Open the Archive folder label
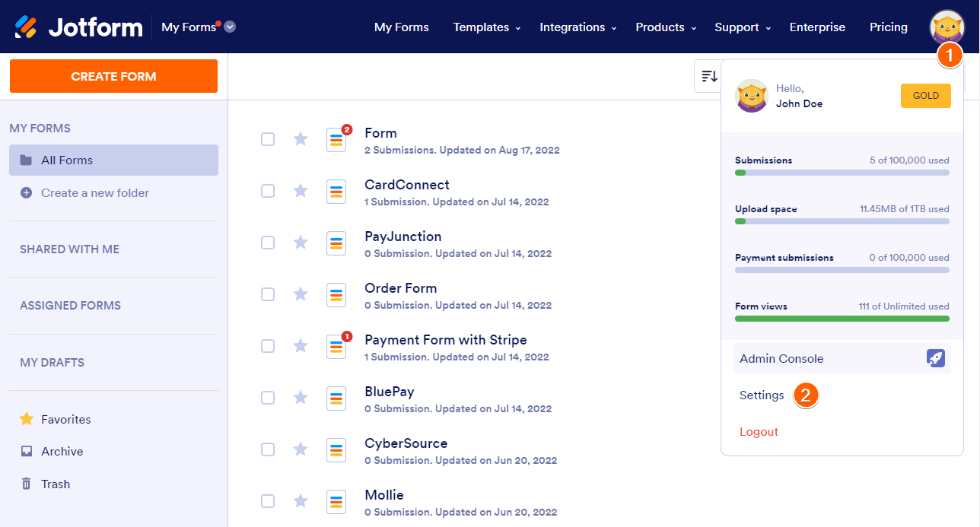980x527 pixels. (x=62, y=452)
